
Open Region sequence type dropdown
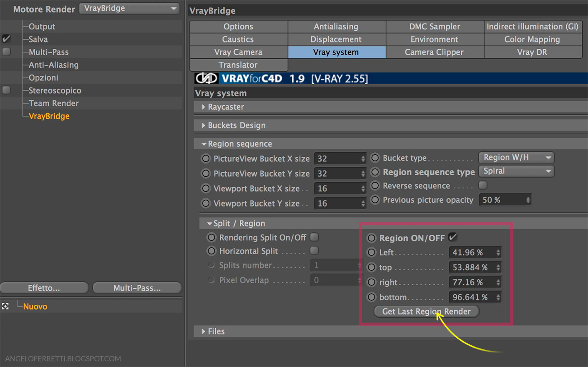point(516,171)
